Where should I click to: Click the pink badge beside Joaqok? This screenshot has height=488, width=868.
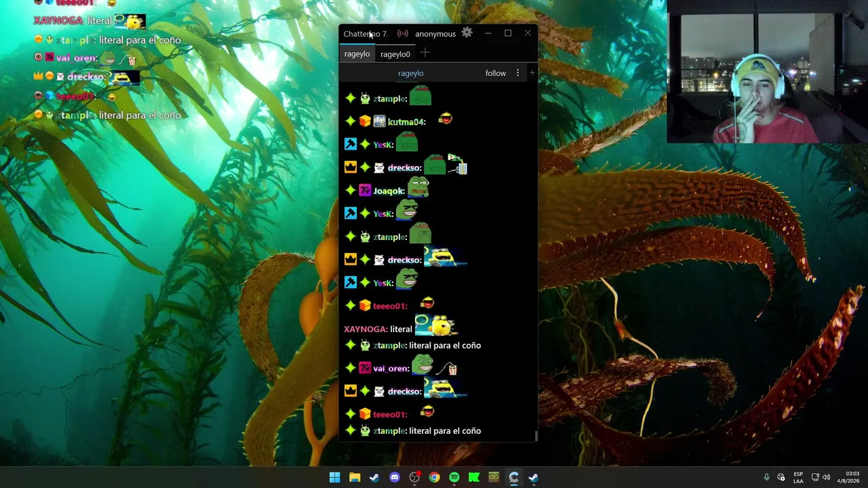click(x=365, y=191)
